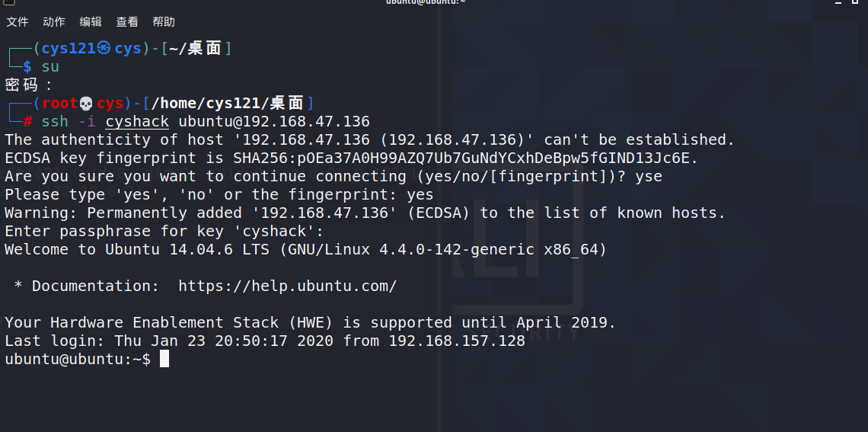Click the terminal window icon in title bar
The width and height of the screenshot is (868, 432).
(9, 2)
